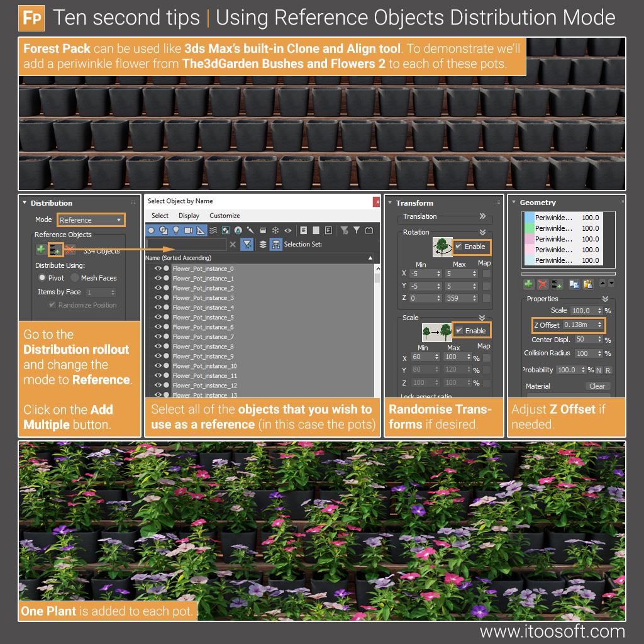Screen dimensions: 644x644
Task: Toggle the sort by hierarchy icon
Action: [x=275, y=245]
